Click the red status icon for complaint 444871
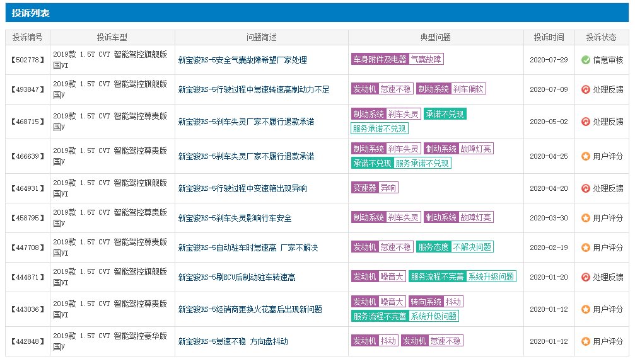 pyautogui.click(x=585, y=277)
